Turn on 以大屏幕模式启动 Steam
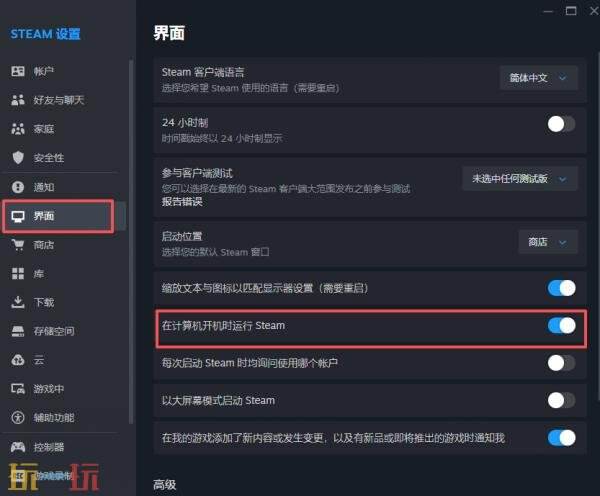Screen dimensions: 600x496 [561, 400]
